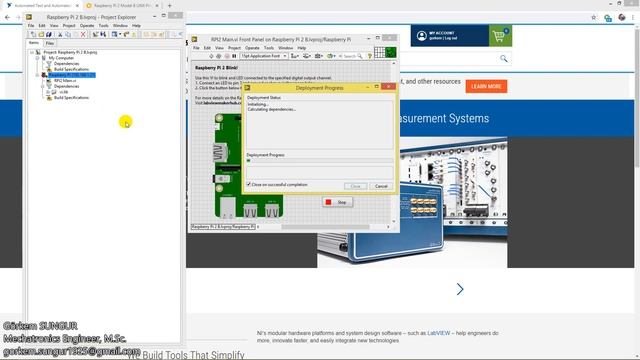Click Front Panel horizontal scrollbar
640x360 pixels.
click(324, 227)
